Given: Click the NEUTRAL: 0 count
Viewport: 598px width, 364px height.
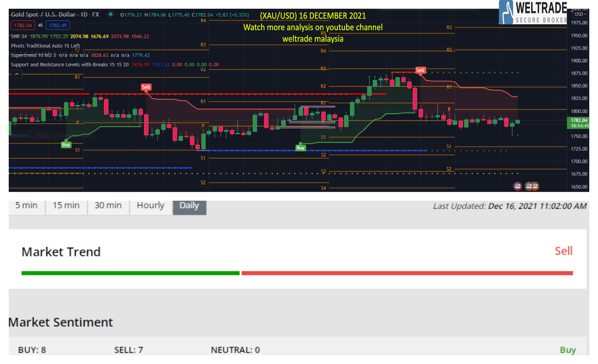Looking at the screenshot, I should click(x=235, y=350).
